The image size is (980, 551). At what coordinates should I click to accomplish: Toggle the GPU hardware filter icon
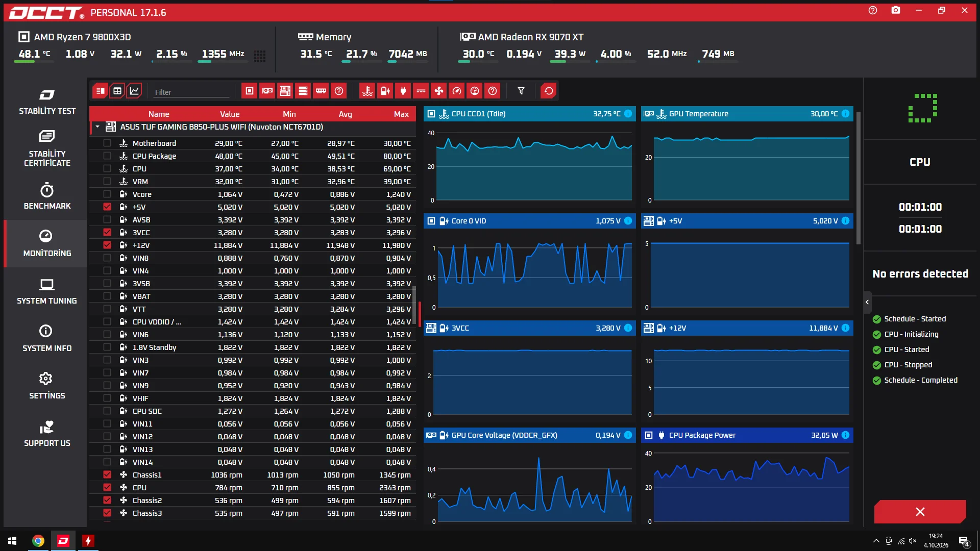coord(267,91)
